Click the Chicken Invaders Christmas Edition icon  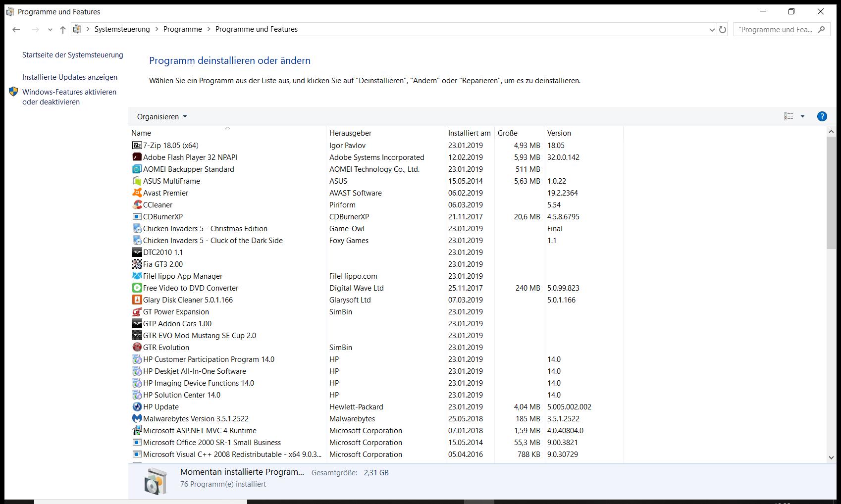pos(137,228)
